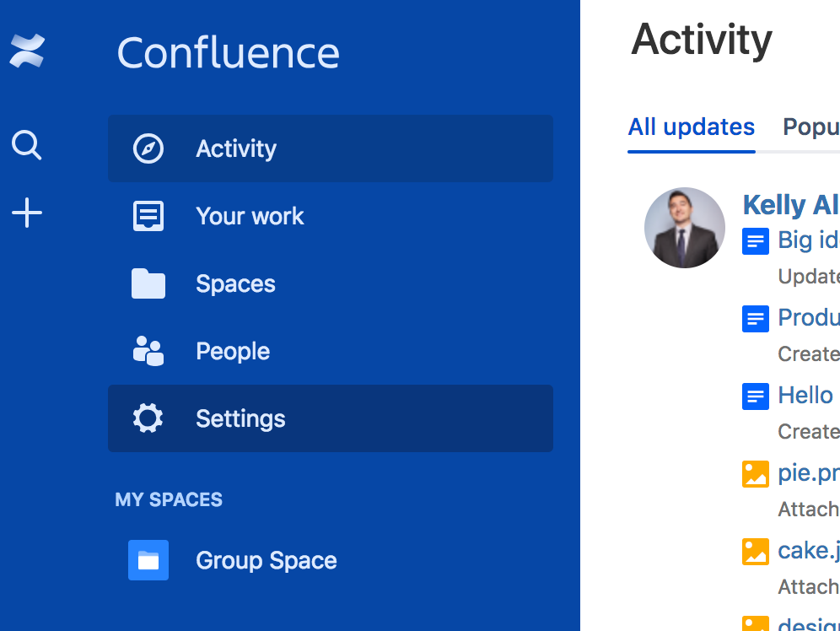Screen dimensions: 840x631
Task: Open search with the magnifier icon
Action: point(27,144)
